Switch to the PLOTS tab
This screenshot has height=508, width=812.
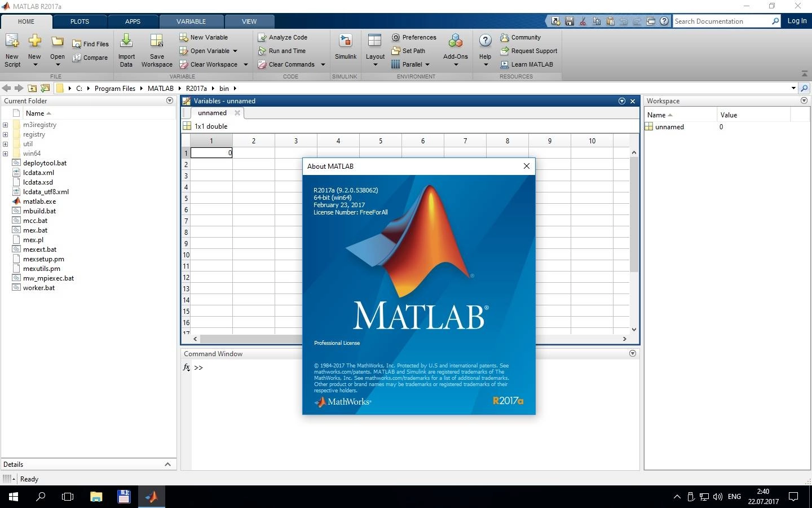tap(80, 21)
